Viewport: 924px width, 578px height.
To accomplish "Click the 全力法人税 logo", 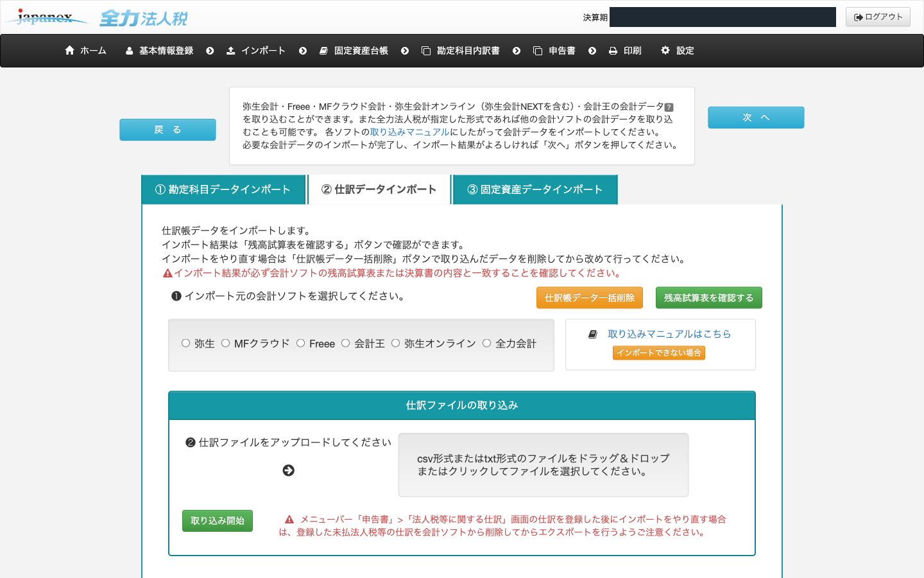I will coord(144,18).
